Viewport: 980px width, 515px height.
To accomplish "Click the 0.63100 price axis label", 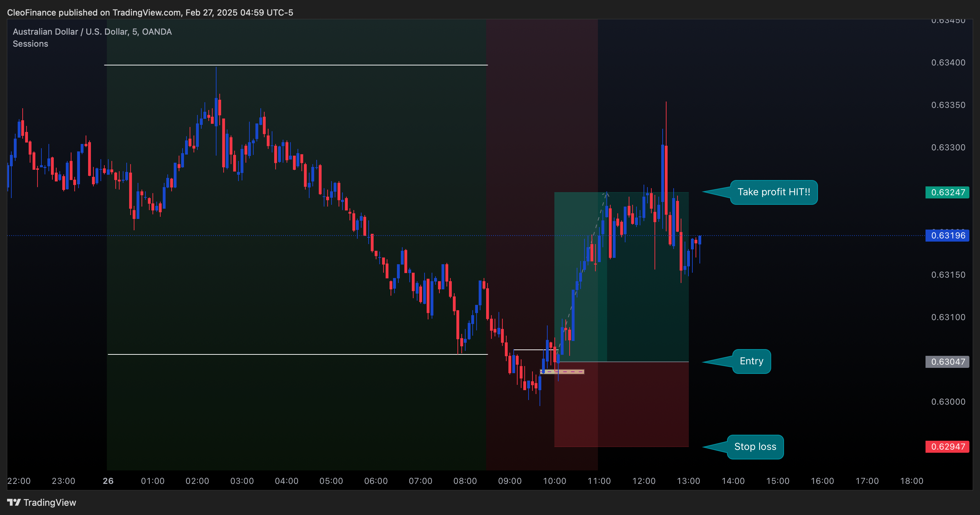I will (x=948, y=317).
